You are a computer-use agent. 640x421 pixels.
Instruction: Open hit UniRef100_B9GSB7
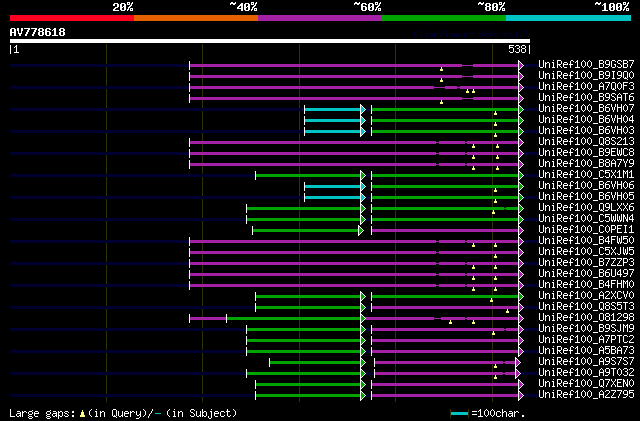(x=586, y=65)
